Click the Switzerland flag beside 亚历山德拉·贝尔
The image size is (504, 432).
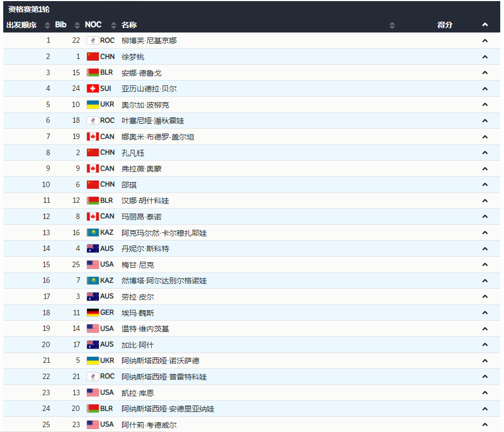click(93, 89)
